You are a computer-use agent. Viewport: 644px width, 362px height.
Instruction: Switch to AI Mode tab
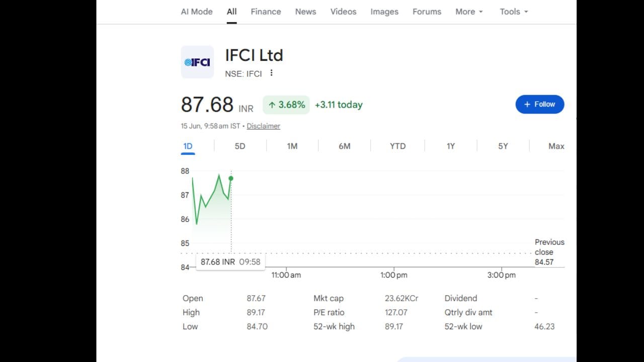(x=197, y=12)
